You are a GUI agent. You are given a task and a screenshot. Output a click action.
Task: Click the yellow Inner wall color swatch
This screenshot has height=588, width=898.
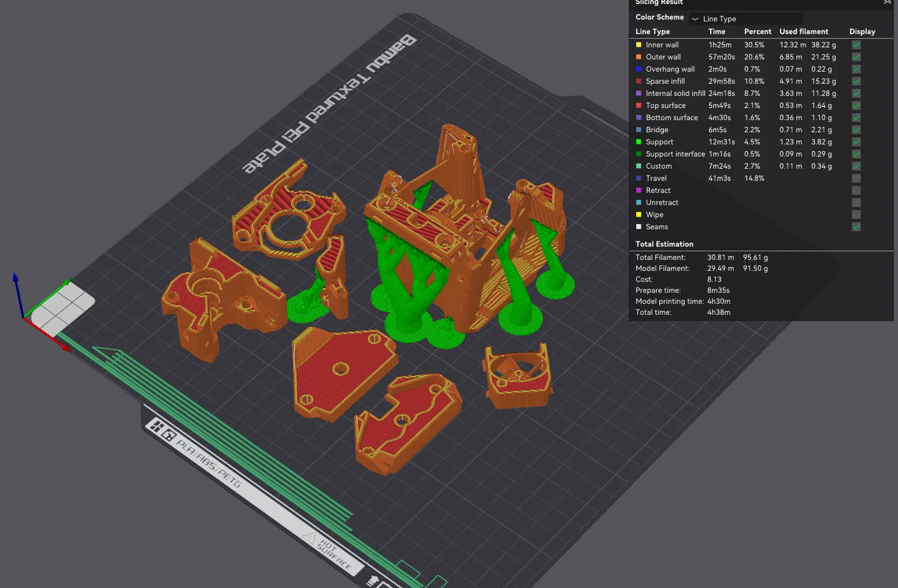point(639,44)
